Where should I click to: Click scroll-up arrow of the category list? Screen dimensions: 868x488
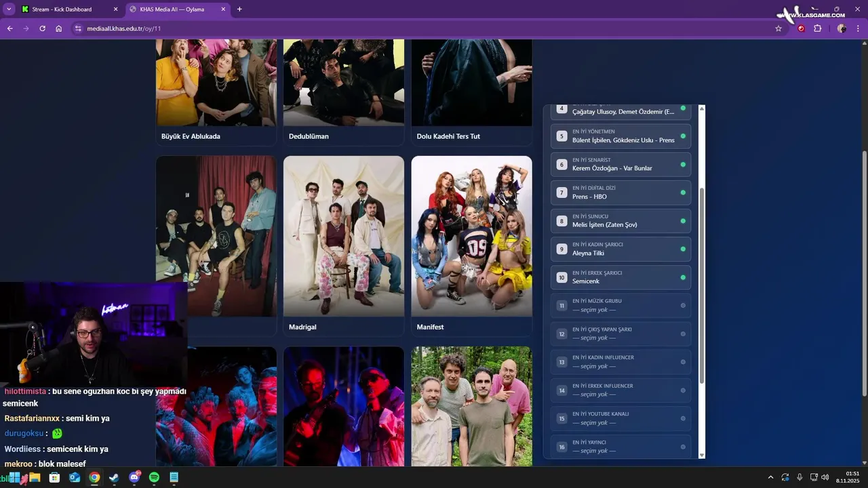coord(702,108)
